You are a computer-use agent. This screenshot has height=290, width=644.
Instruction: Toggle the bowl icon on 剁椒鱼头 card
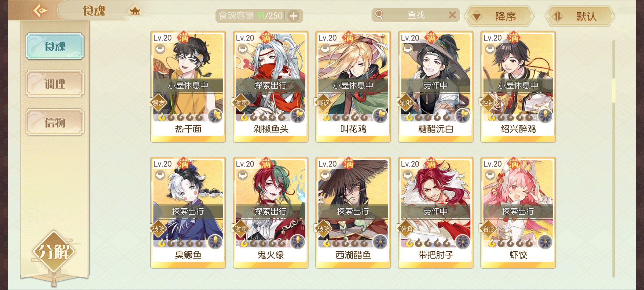pos(243,49)
